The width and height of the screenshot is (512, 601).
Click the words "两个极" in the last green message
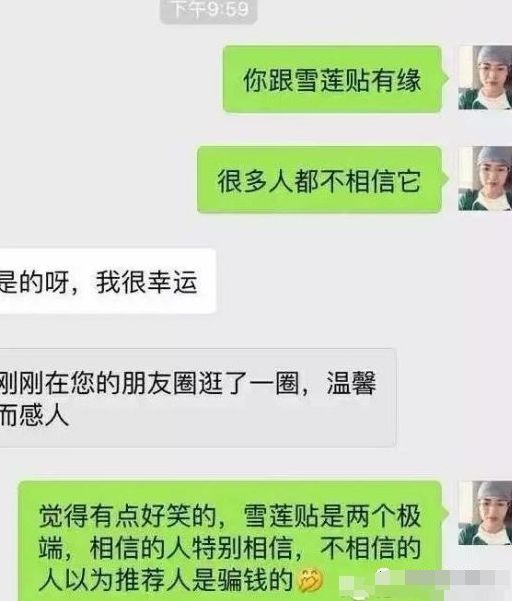point(383,516)
